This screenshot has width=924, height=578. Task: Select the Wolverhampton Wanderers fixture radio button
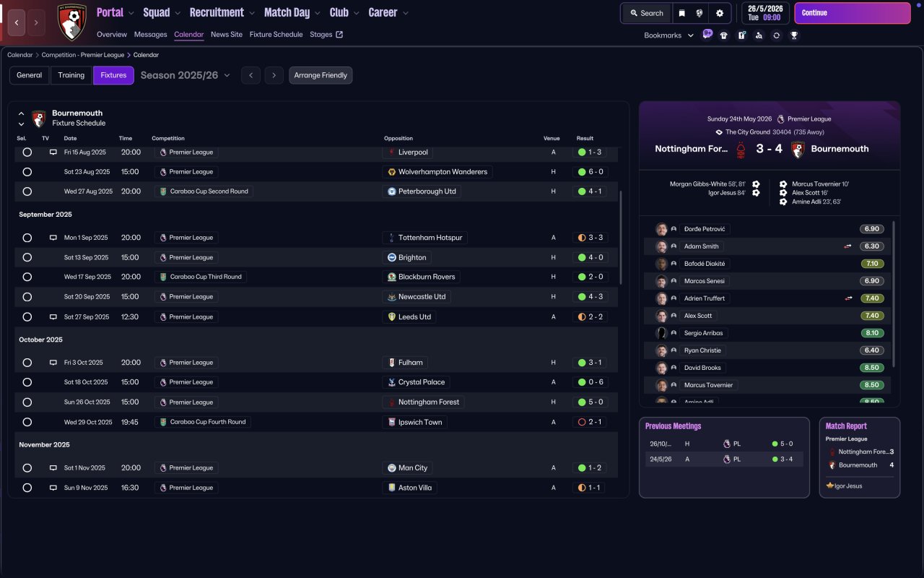tap(27, 172)
